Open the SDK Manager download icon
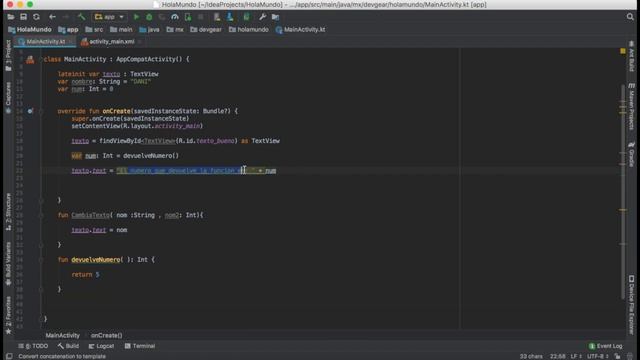 [x=230, y=17]
